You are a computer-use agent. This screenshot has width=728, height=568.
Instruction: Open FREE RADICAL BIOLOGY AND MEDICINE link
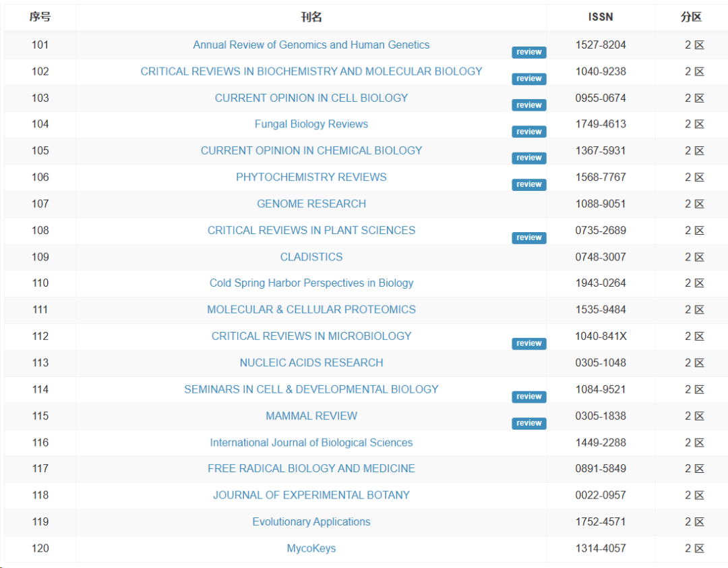pos(311,469)
